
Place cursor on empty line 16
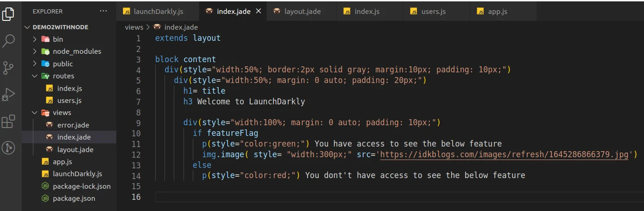[x=399, y=197]
